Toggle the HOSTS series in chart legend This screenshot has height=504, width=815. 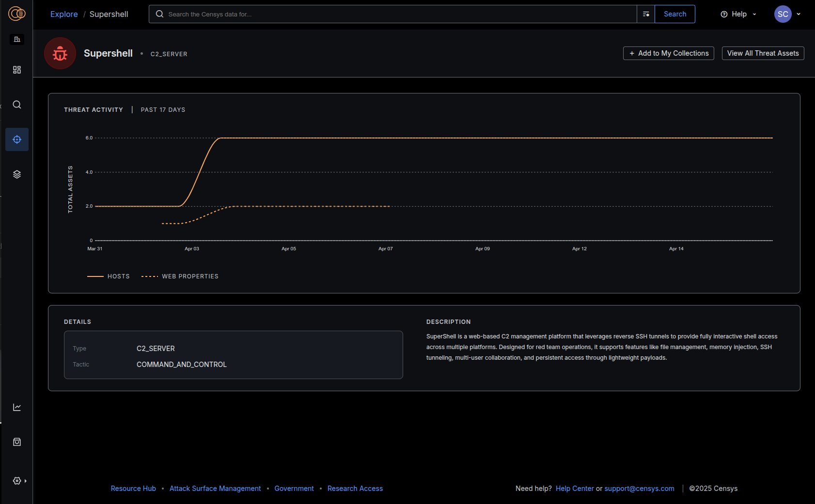click(x=109, y=276)
